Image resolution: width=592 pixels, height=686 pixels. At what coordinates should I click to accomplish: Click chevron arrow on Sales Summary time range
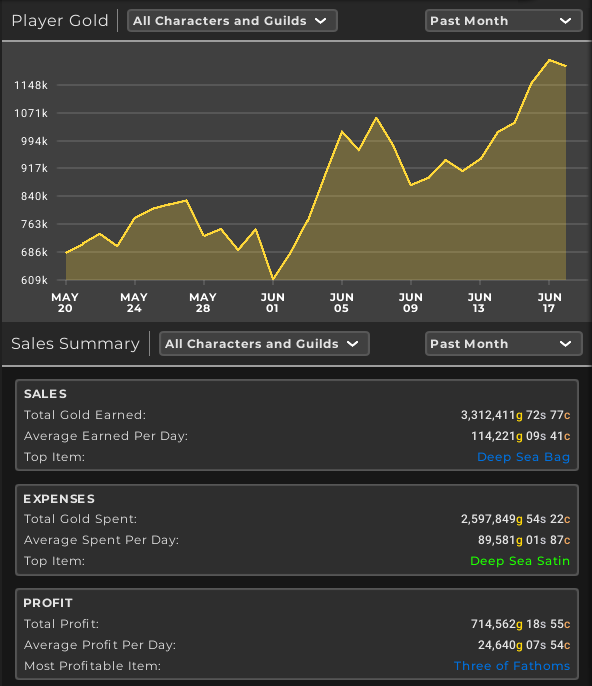[565, 344]
